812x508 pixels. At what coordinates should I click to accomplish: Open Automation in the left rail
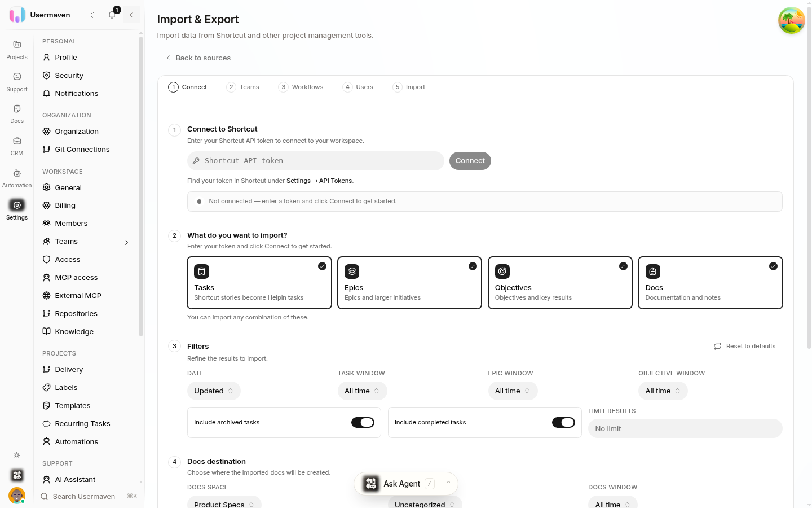(17, 178)
